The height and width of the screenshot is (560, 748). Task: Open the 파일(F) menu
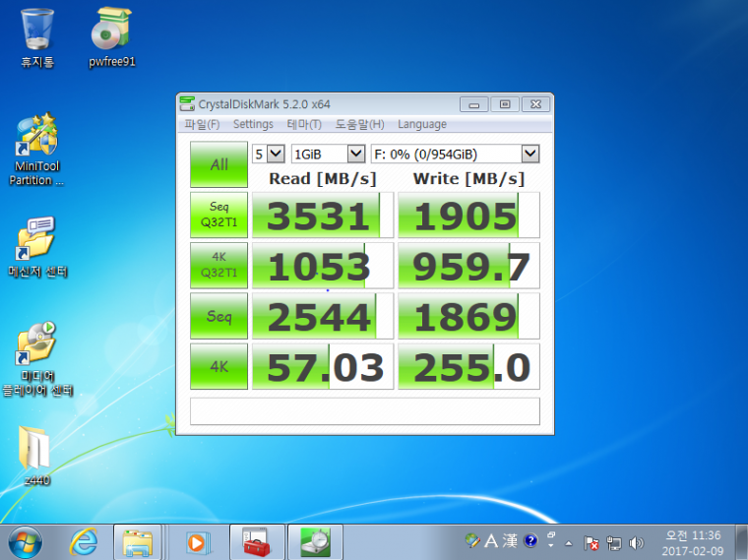coord(203,124)
